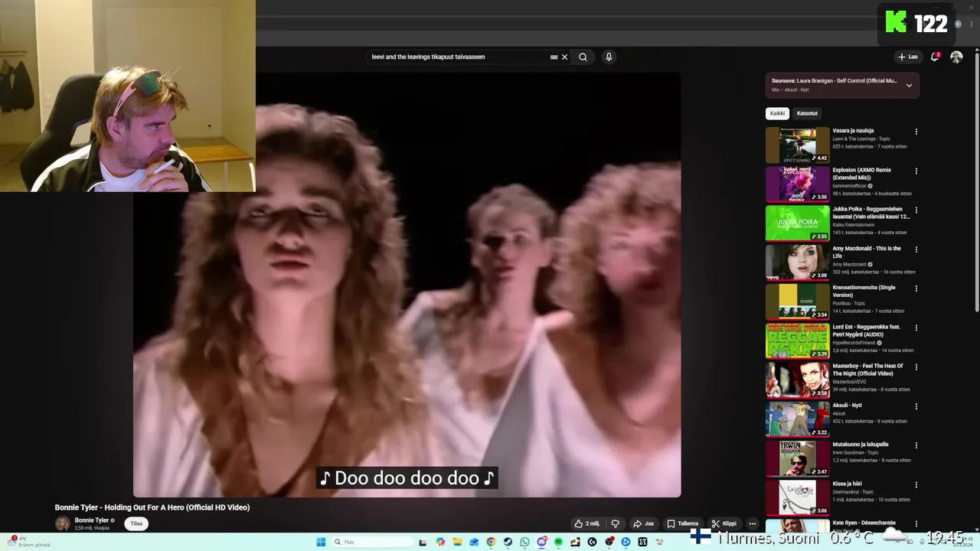Open more actions ellipsis under video

click(x=753, y=523)
